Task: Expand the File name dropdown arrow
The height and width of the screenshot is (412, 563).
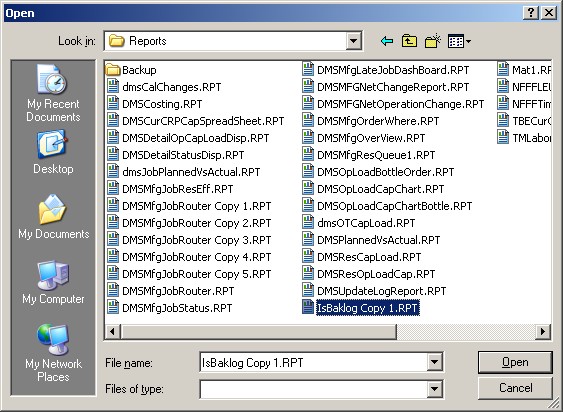Action: [x=434, y=362]
